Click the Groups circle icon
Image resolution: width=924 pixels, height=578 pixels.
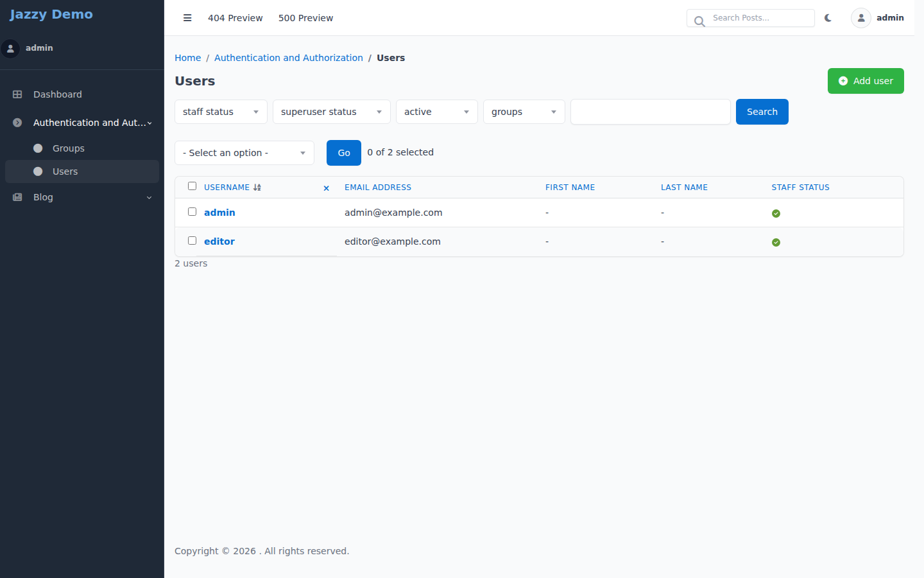pos(38,148)
